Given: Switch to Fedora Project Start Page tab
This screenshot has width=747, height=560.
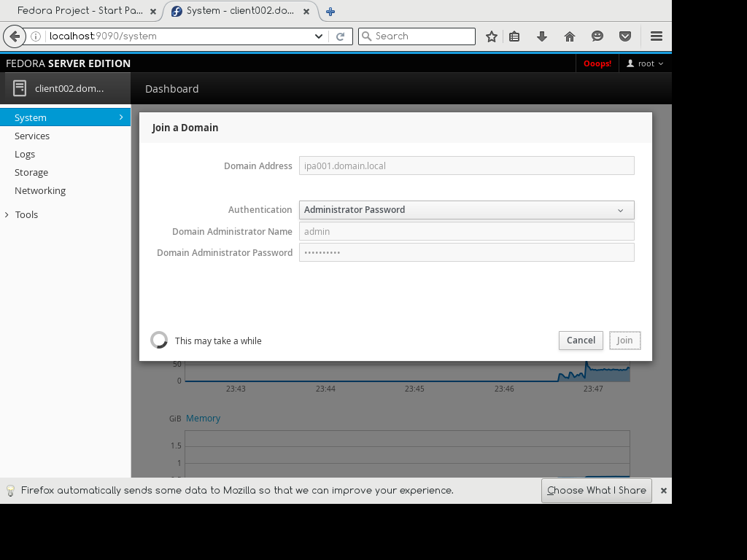Looking at the screenshot, I should pyautogui.click(x=80, y=11).
